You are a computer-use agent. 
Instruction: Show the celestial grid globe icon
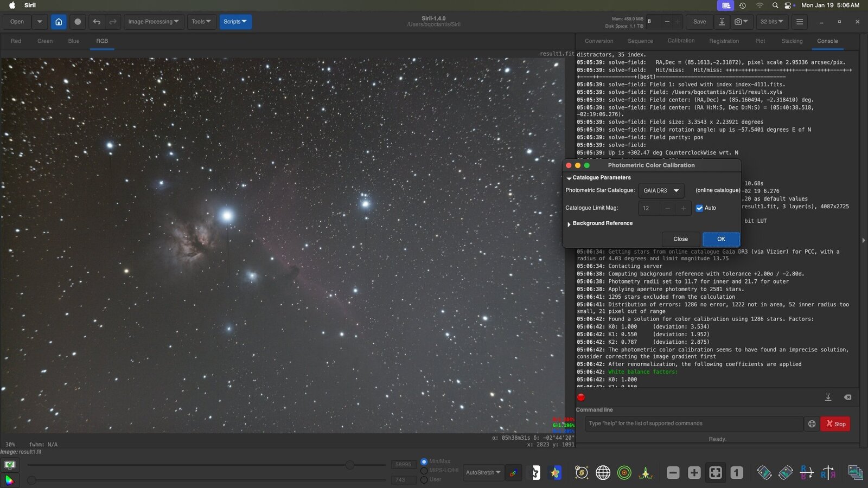tap(603, 473)
